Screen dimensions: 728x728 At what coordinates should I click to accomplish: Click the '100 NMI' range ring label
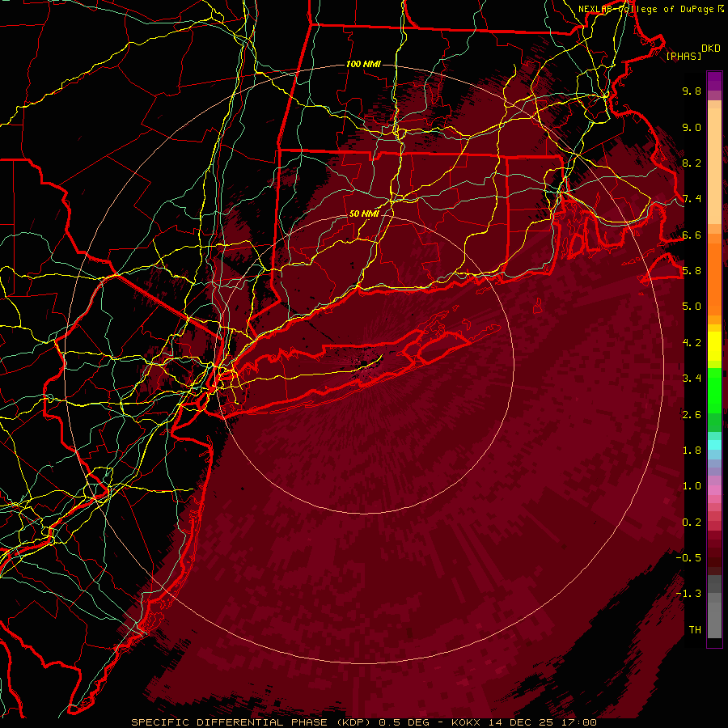click(x=363, y=64)
